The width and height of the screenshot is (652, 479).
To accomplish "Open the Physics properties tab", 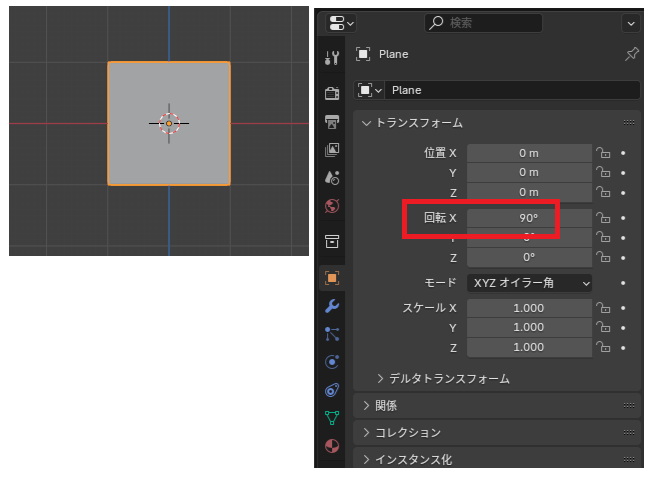I will [x=332, y=362].
